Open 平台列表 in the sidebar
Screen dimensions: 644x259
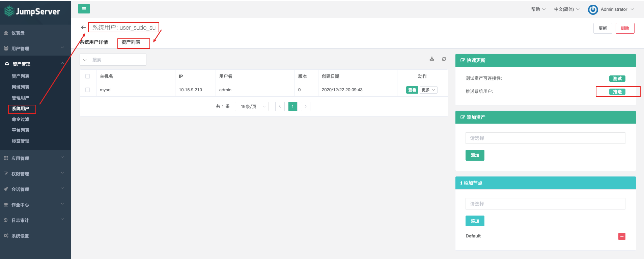[21, 130]
